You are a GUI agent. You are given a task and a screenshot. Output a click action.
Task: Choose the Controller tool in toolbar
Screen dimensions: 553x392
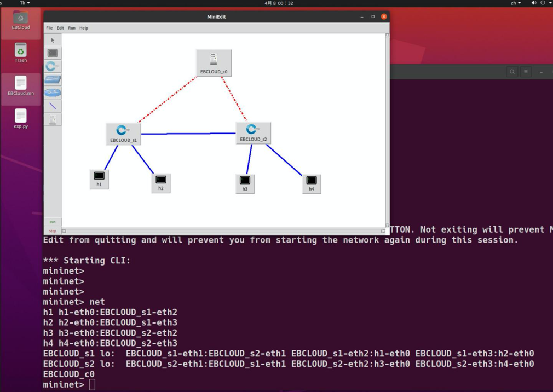pos(53,119)
